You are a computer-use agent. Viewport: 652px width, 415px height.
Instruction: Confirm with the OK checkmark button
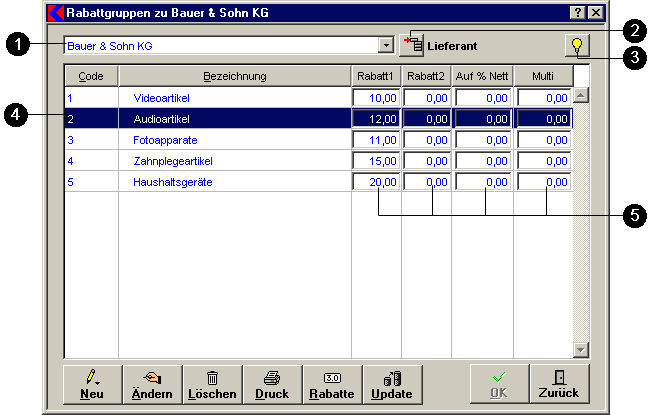(499, 383)
